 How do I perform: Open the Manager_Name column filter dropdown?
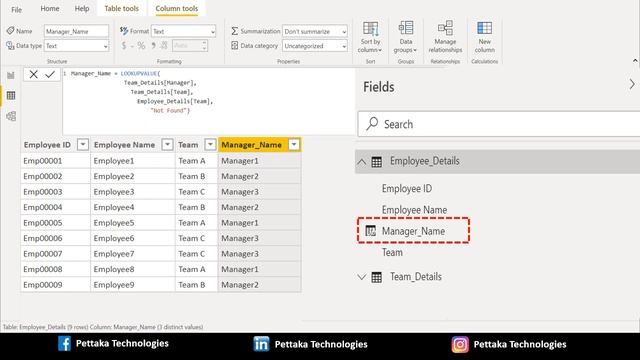pos(294,144)
